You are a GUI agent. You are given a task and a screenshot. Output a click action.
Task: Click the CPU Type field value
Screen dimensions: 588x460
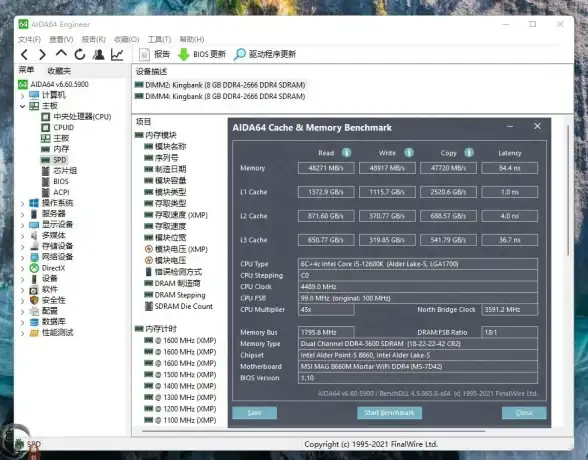point(418,264)
